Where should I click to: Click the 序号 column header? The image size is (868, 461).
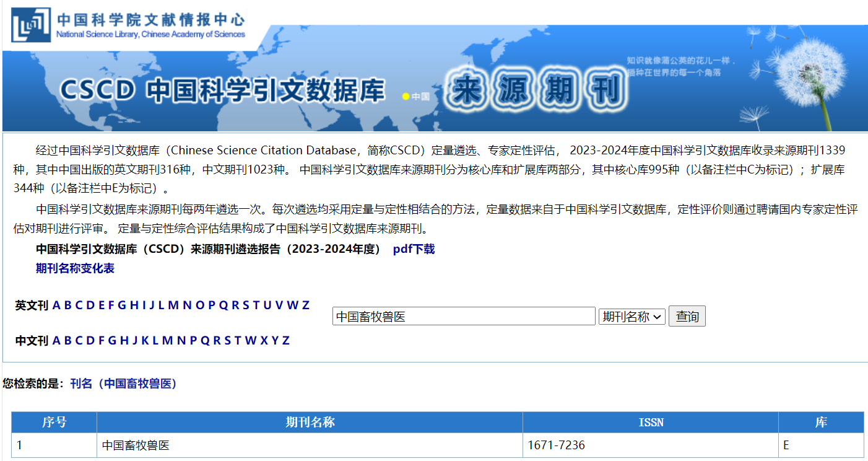click(x=54, y=423)
